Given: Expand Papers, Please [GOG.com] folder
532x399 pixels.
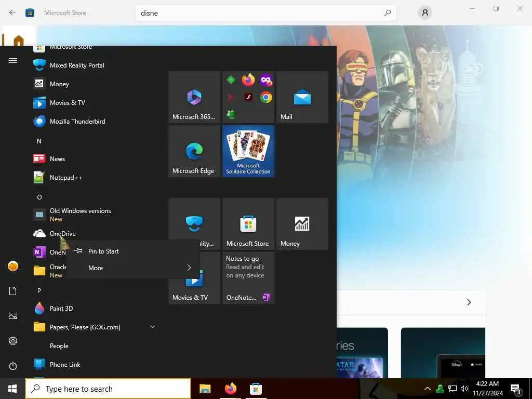Looking at the screenshot, I should 95,327.
